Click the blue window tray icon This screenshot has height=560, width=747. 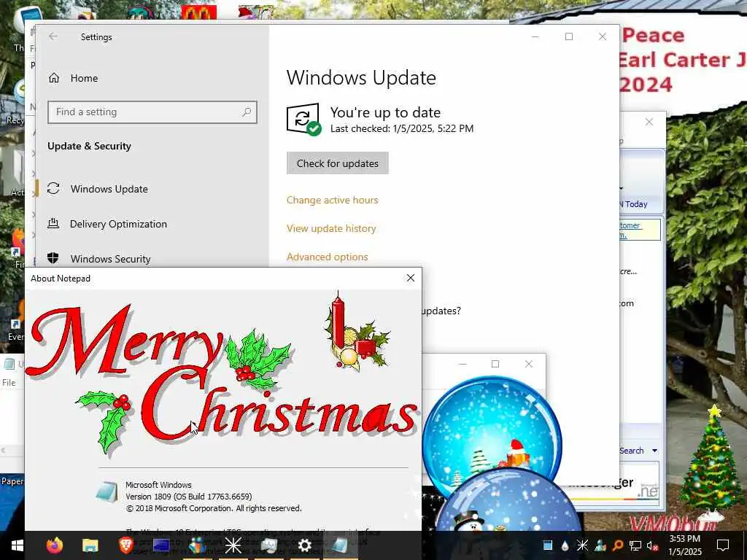pos(548,545)
